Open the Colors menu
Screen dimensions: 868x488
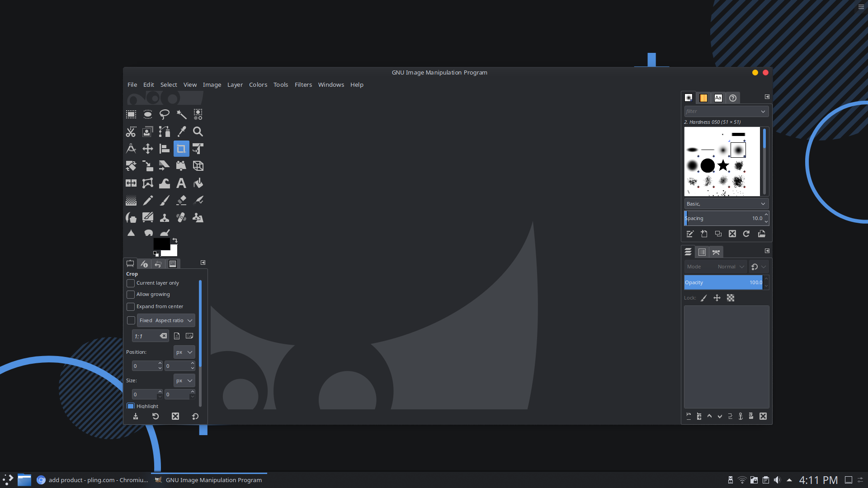point(258,85)
